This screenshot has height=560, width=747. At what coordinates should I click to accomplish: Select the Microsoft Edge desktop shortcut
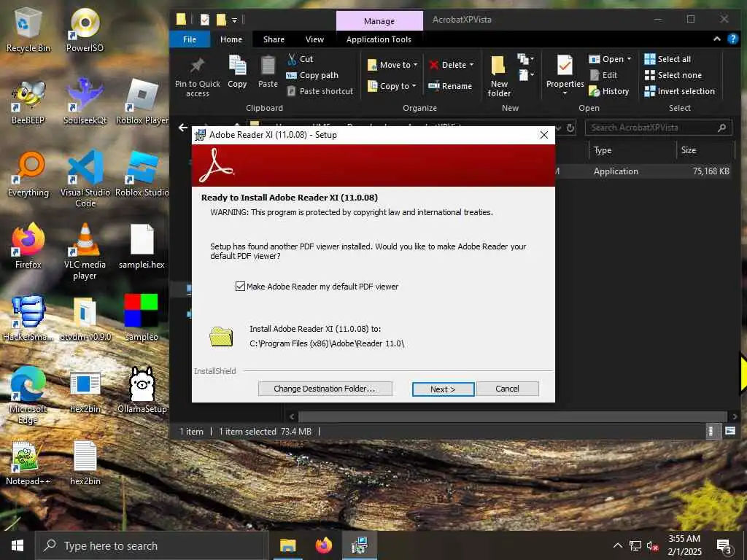(28, 395)
